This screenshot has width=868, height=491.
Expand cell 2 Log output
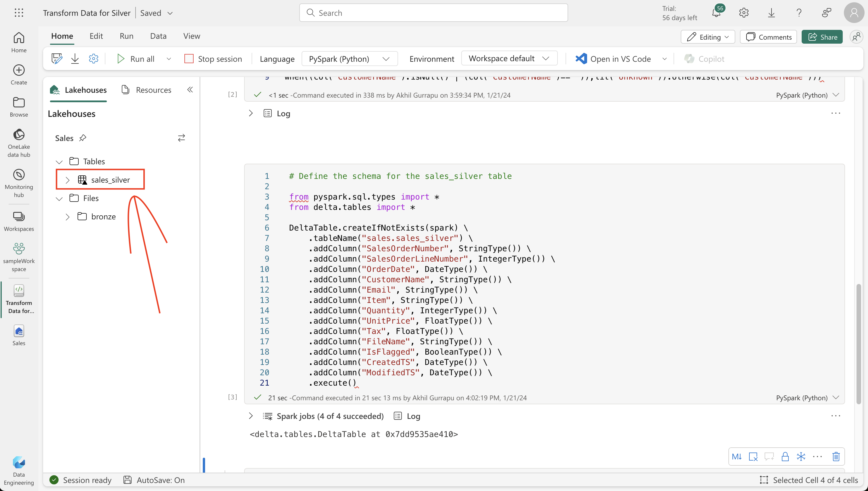point(250,113)
